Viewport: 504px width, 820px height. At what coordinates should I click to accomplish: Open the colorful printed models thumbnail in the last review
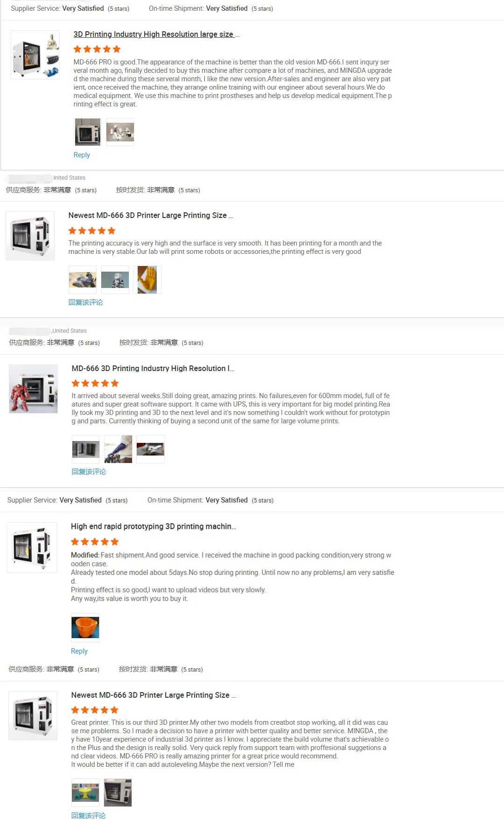point(85,792)
